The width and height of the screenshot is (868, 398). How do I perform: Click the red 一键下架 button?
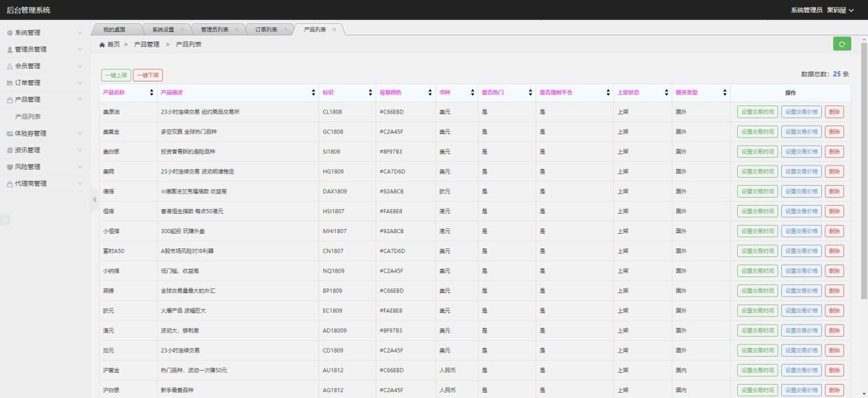coord(148,75)
